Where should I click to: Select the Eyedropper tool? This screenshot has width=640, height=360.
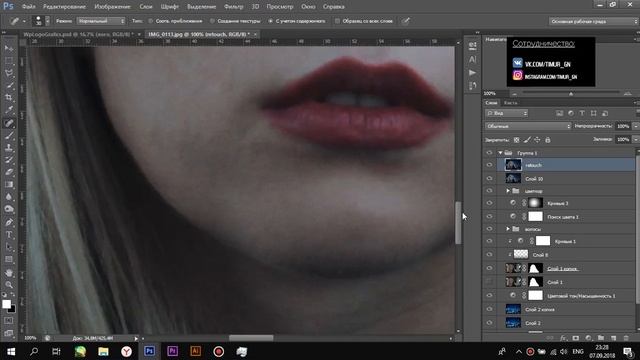tap(9, 110)
